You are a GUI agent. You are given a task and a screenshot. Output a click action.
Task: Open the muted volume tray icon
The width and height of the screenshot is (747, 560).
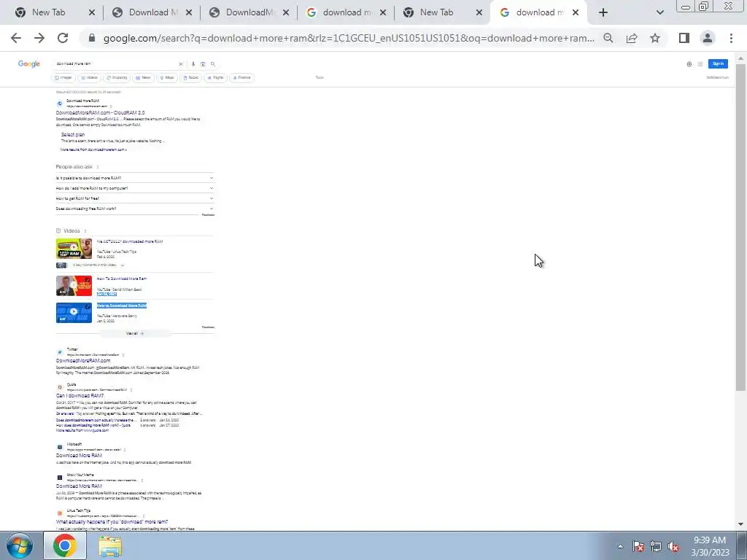point(673,547)
